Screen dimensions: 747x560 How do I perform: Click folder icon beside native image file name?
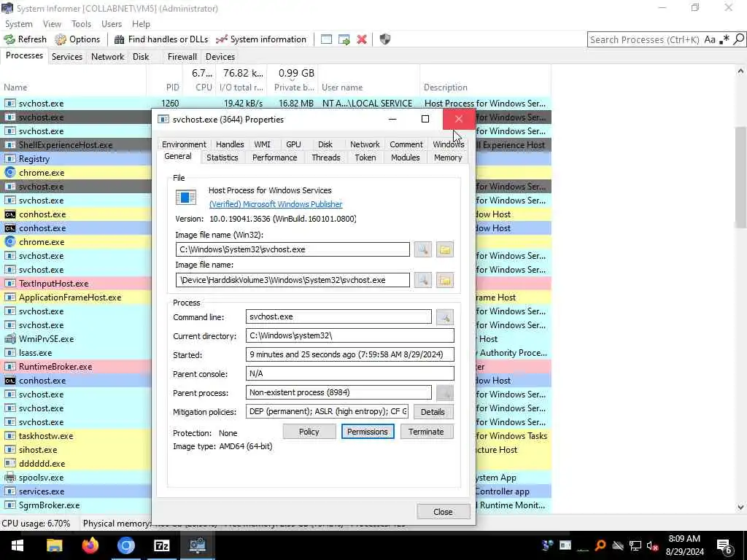[x=444, y=280]
